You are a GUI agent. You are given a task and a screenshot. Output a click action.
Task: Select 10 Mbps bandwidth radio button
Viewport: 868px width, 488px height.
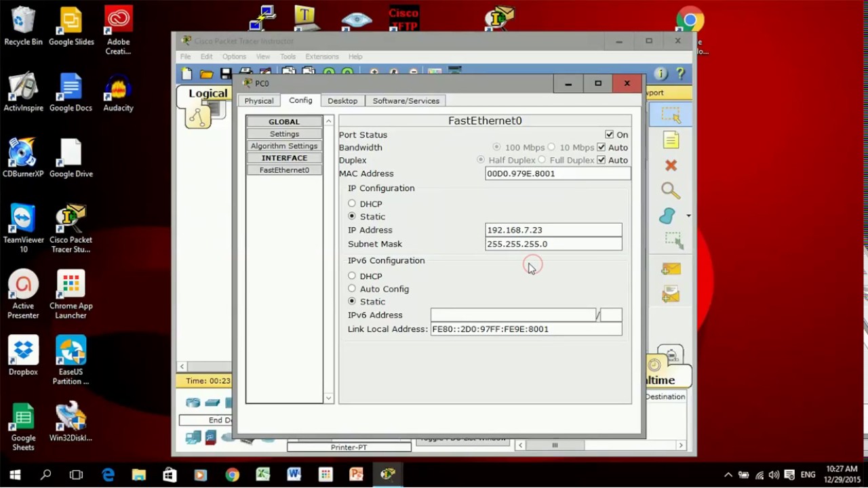pyautogui.click(x=551, y=147)
